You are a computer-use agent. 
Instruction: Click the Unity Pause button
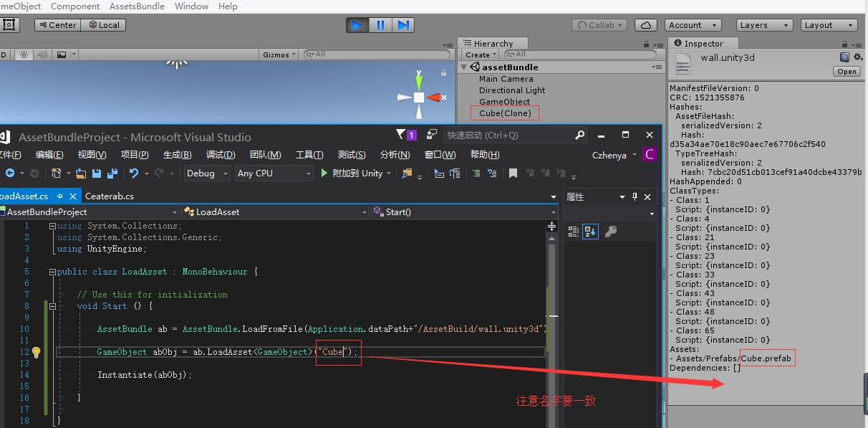tap(380, 25)
